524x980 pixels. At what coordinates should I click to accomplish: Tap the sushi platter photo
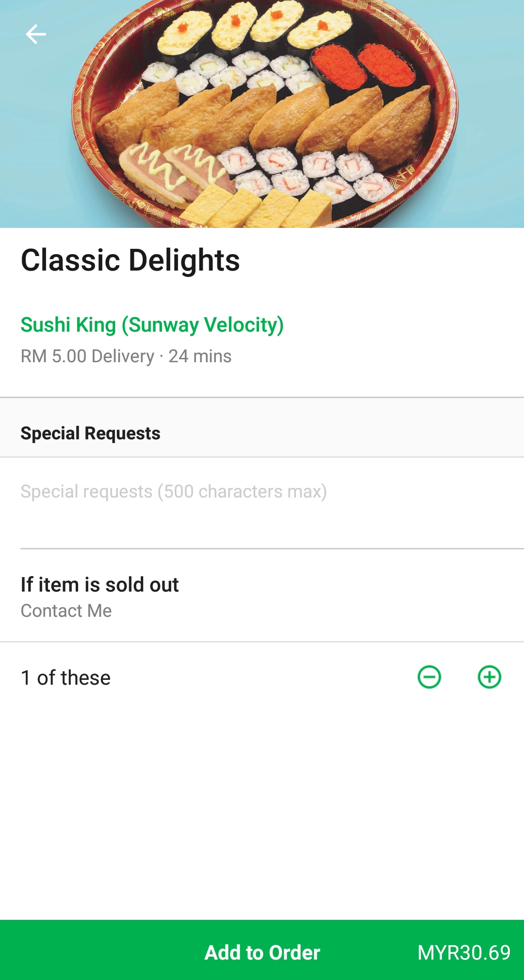[x=262, y=114]
